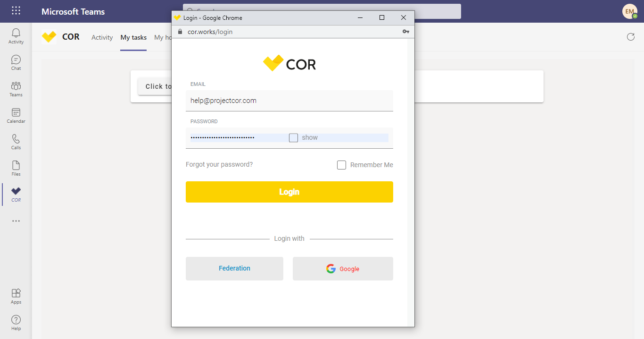The width and height of the screenshot is (644, 339).
Task: Enable the Remember Me checkbox
Action: 341,165
